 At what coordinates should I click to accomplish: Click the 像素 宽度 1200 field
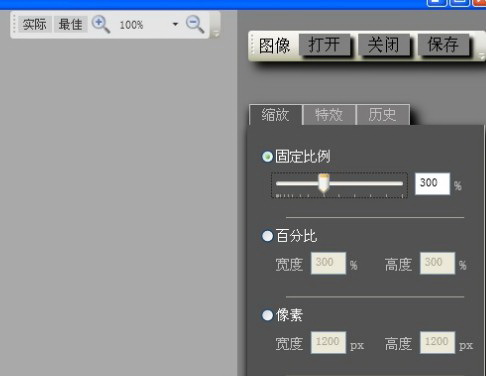(328, 342)
